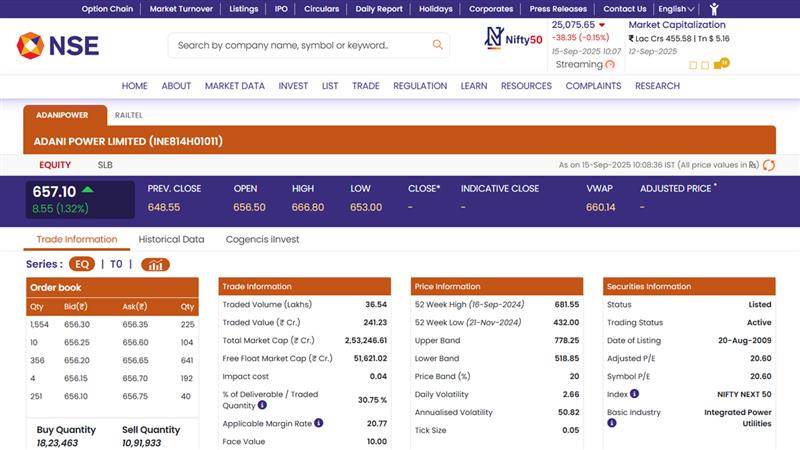Expand the REGULATION menu
This screenshot has height=450, width=800.
420,86
